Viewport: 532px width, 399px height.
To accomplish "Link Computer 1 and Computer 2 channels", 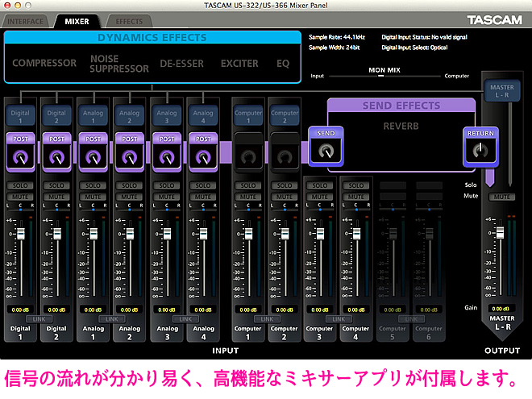I will click(267, 319).
